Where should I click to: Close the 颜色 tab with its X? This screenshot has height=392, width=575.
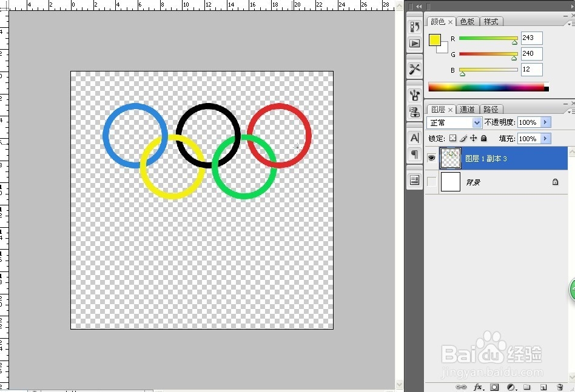tap(450, 22)
